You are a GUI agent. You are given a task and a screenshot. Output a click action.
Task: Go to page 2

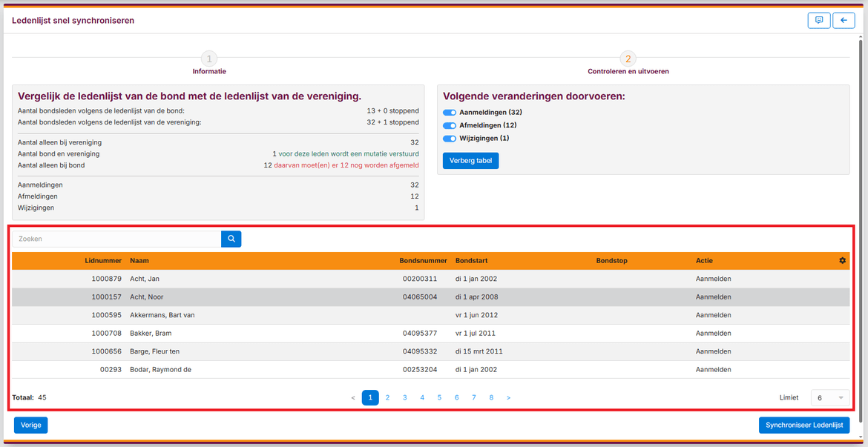pyautogui.click(x=387, y=398)
